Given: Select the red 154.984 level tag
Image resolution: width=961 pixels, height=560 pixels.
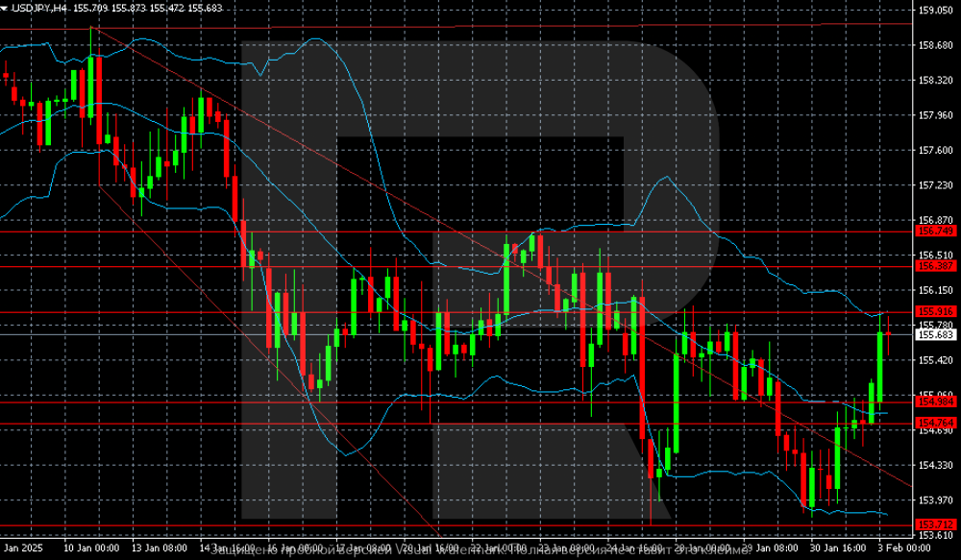Looking at the screenshot, I should (x=935, y=402).
